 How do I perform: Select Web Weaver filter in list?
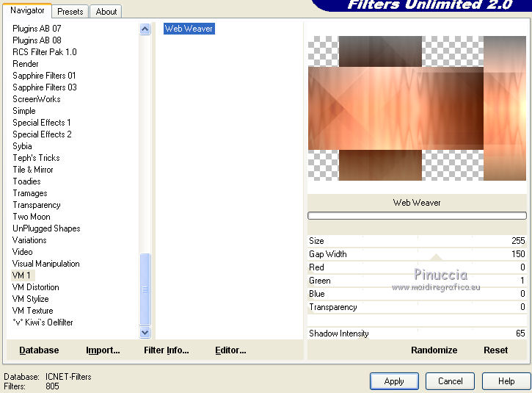189,29
